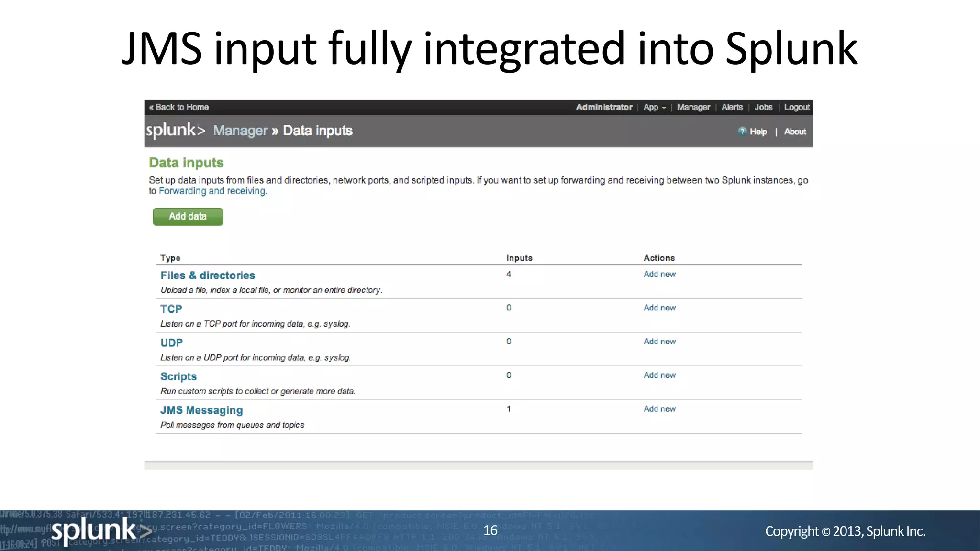Open Alerts from the top bar
This screenshot has width=980, height=551.
[x=732, y=107]
